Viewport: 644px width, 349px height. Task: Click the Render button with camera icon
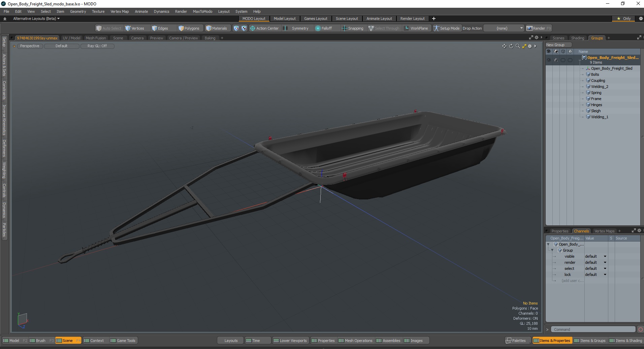pyautogui.click(x=539, y=28)
